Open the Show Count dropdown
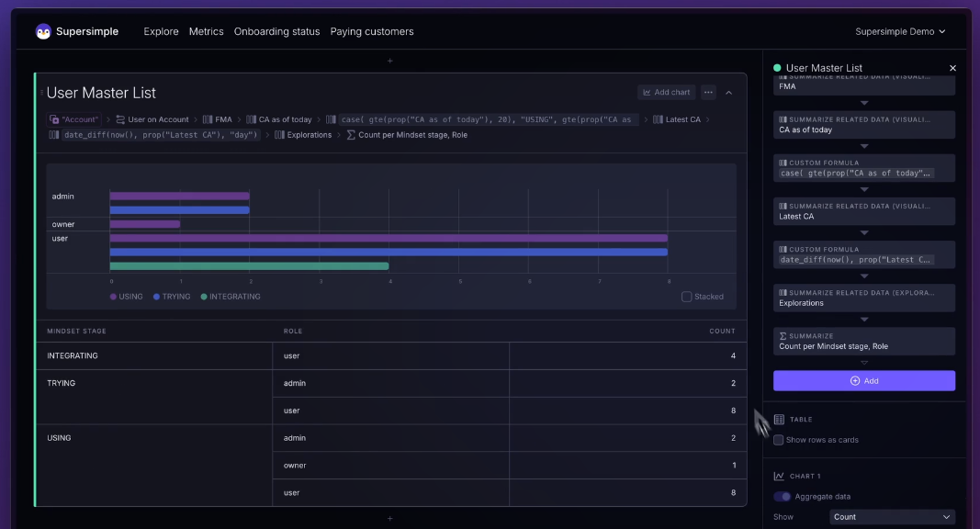The image size is (980, 529). pyautogui.click(x=892, y=517)
